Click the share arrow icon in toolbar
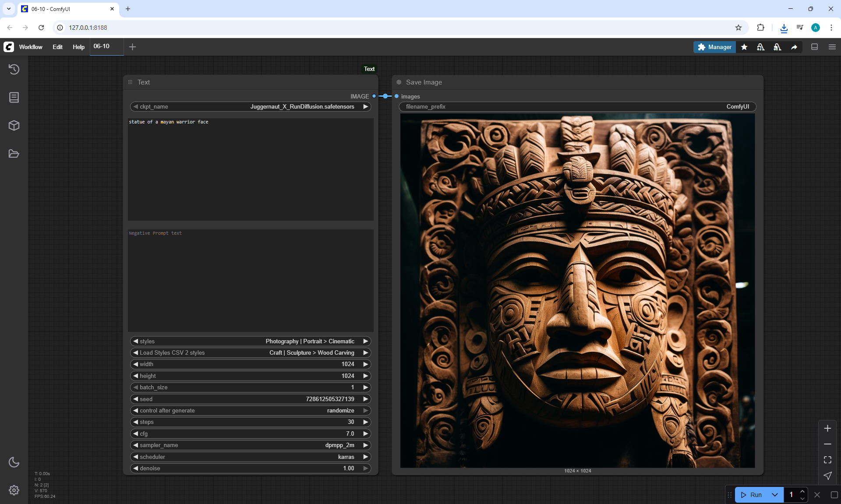Image resolution: width=841 pixels, height=504 pixels. (x=794, y=47)
